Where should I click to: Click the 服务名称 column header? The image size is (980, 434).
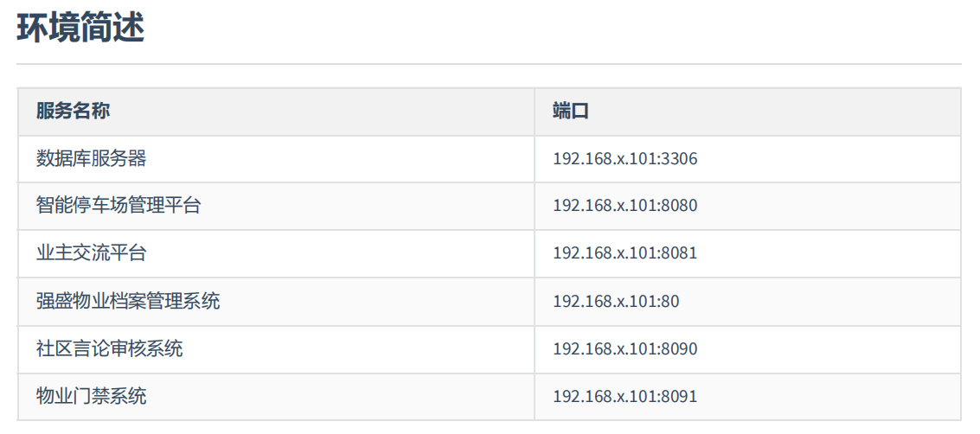point(73,112)
